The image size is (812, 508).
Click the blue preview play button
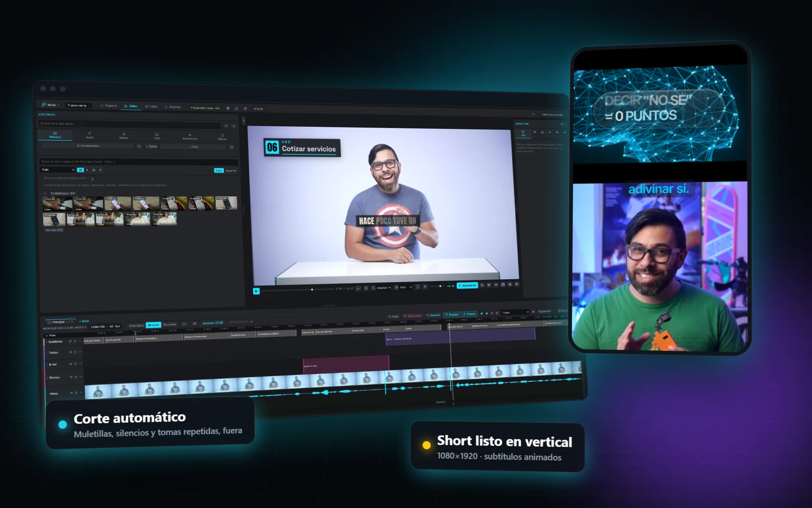256,291
